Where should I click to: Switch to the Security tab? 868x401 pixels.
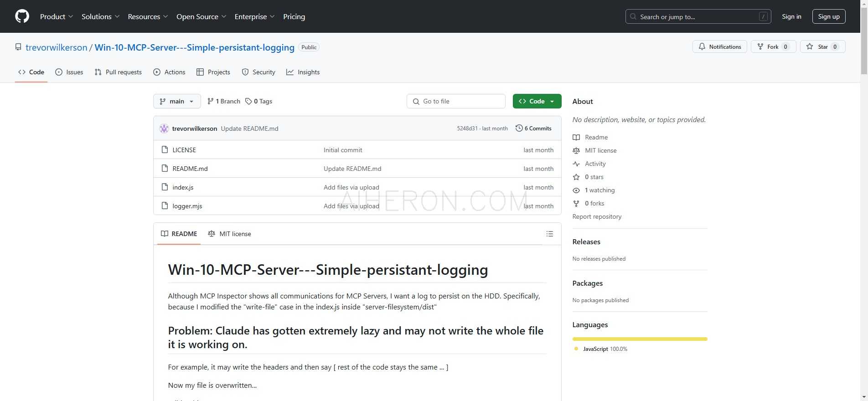[x=258, y=72]
